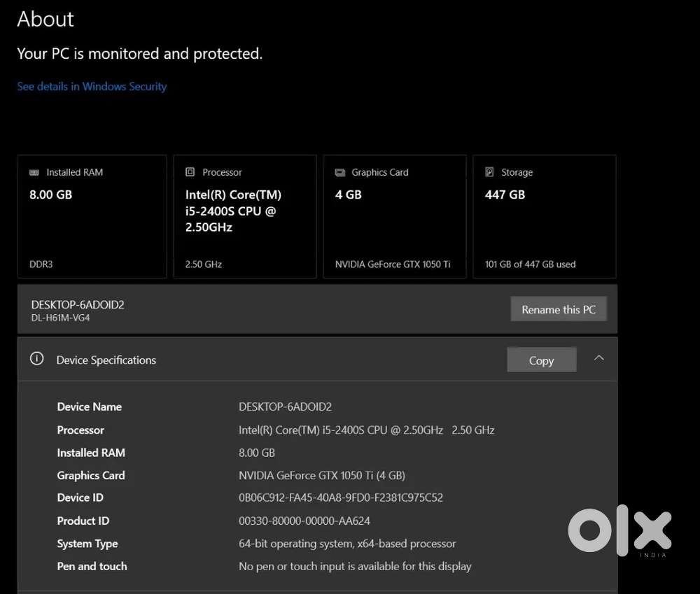Click the Storage drive icon
Screen dimensions: 700x594
point(490,172)
